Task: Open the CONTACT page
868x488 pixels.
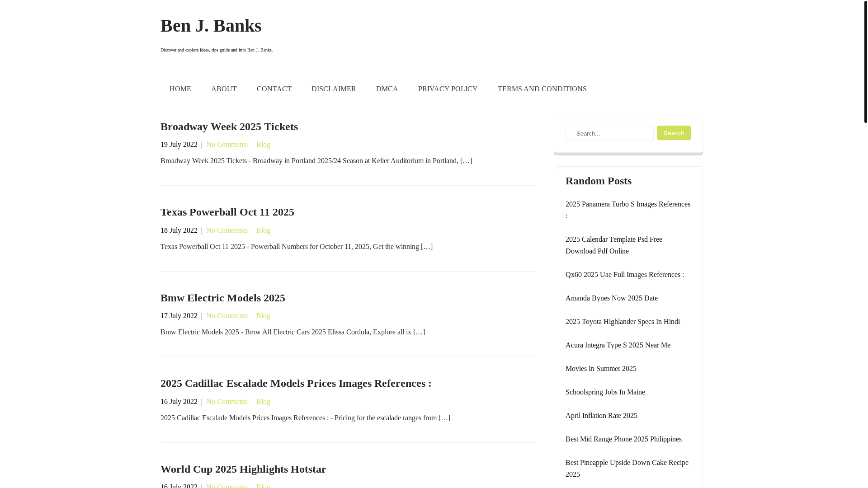Action: pos(274,89)
